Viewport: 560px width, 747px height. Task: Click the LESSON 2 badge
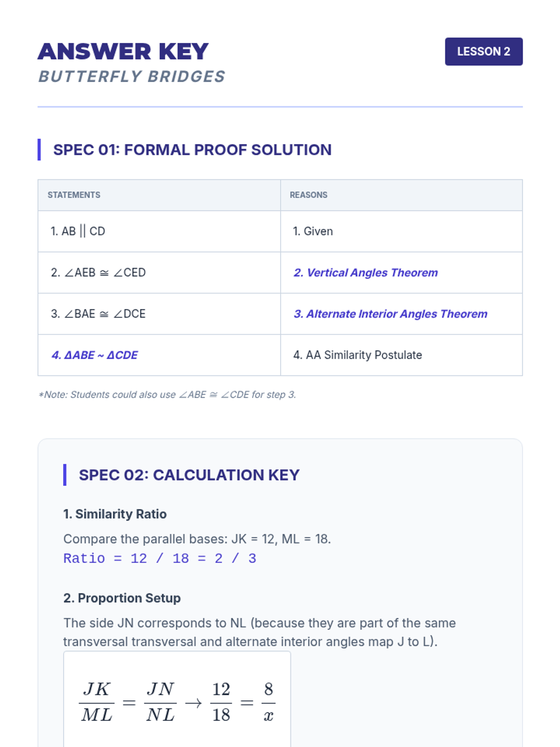click(x=483, y=51)
